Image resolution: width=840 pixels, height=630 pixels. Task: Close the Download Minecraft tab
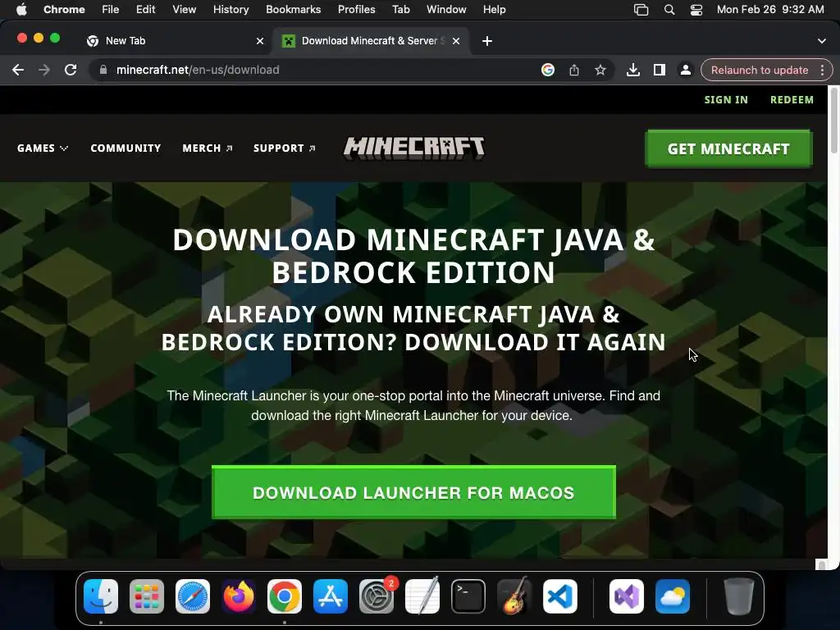456,41
